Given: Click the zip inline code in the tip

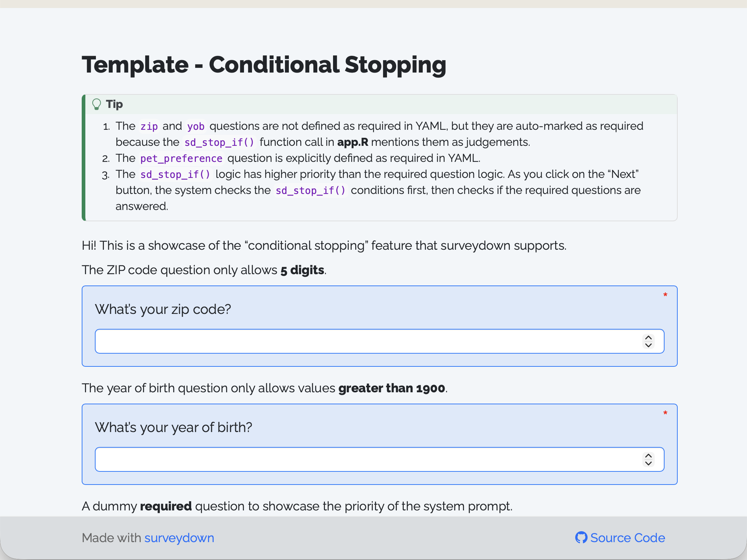Looking at the screenshot, I should [x=149, y=126].
